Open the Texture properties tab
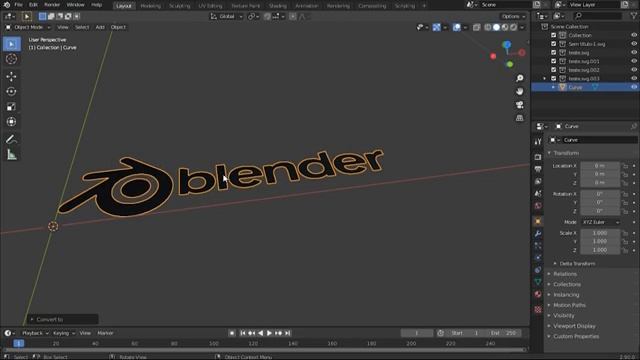640x360 pixels. coord(538,309)
